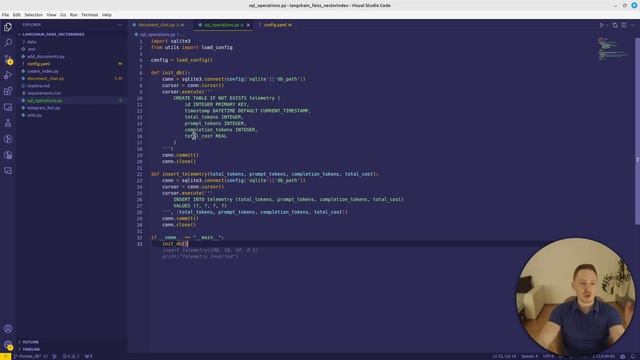Click 'def init_db():' function definition
Screen dimensions: 640x360
tap(171, 73)
